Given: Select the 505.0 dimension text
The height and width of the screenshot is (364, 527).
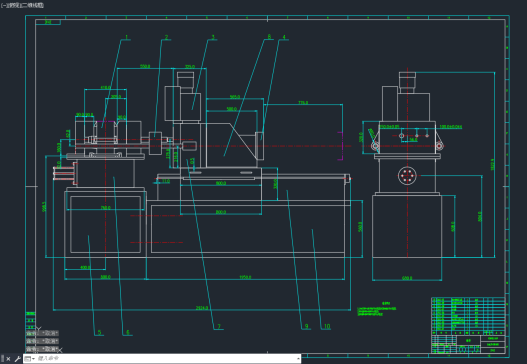Looking at the screenshot, I should (x=235, y=97).
